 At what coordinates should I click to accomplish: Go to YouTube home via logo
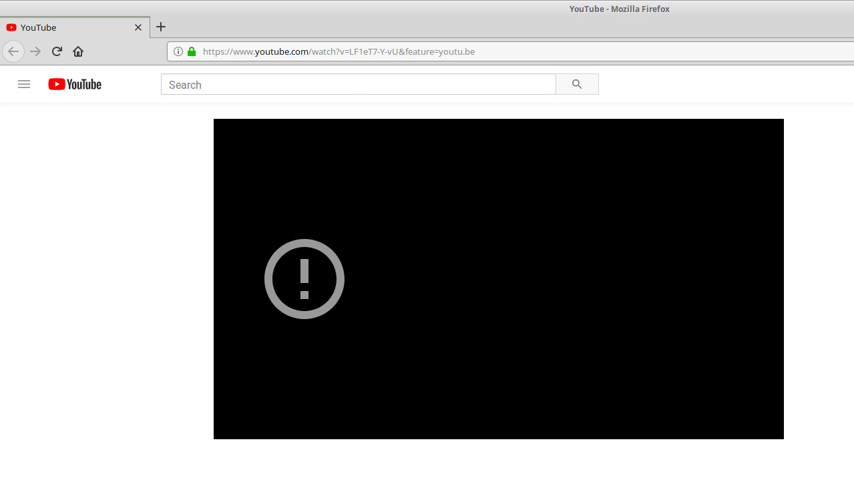click(75, 84)
